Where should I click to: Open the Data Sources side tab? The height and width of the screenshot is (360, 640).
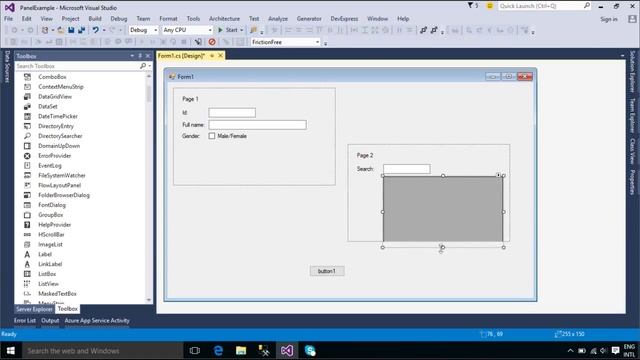pos(7,67)
